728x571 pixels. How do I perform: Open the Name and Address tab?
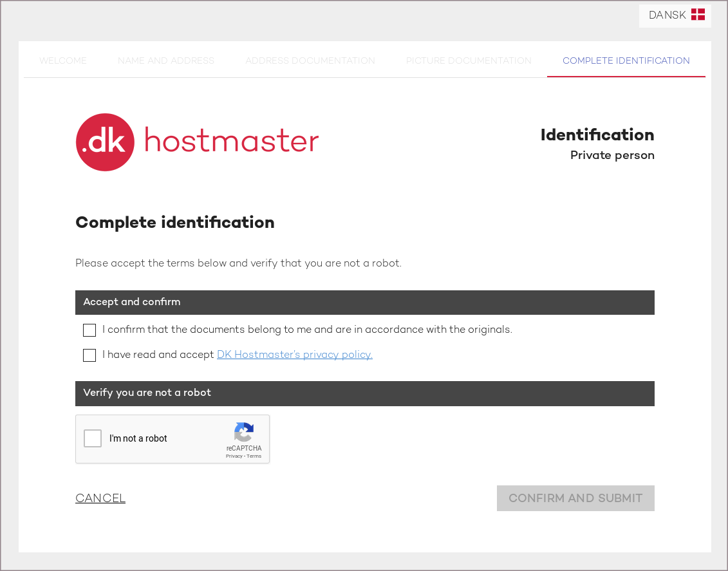[166, 61]
